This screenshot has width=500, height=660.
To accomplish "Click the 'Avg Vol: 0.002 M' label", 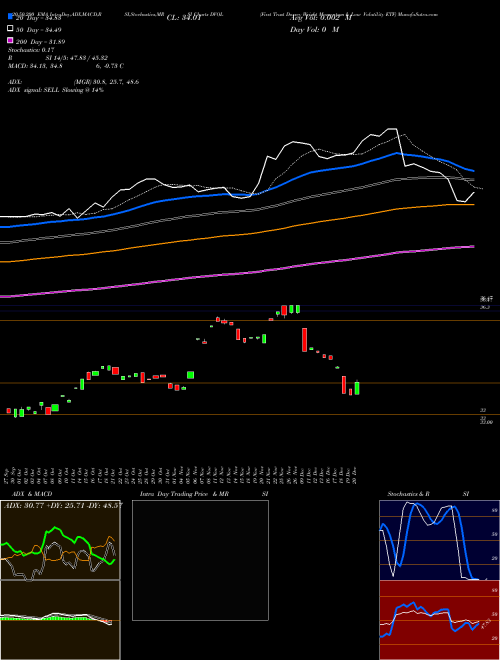I will coord(321,18).
